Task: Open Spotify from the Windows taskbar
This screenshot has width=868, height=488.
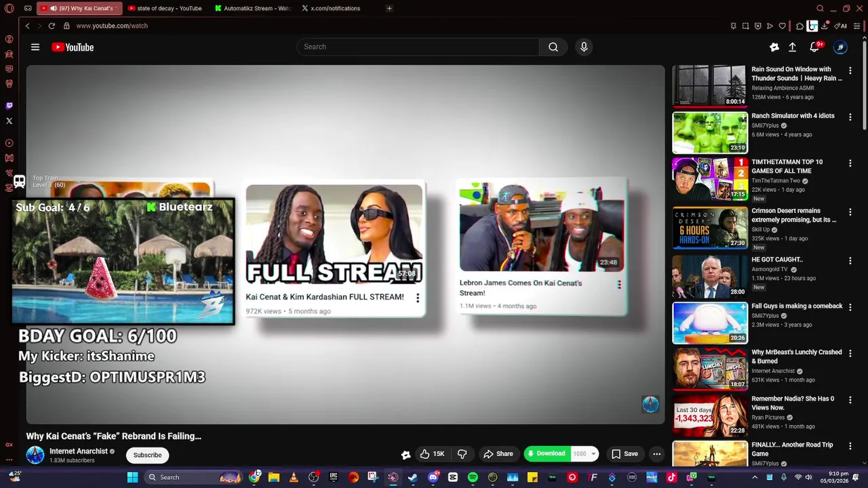Action: click(473, 477)
